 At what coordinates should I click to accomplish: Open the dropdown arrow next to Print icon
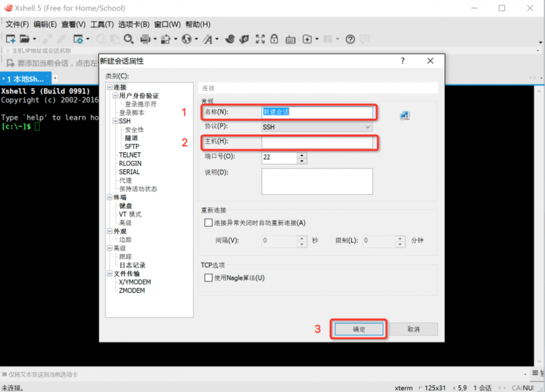point(155,39)
